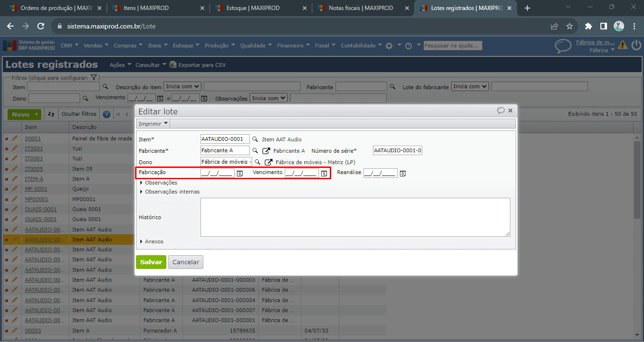
Task: Delete the ITEM-A row
Action: (7, 179)
